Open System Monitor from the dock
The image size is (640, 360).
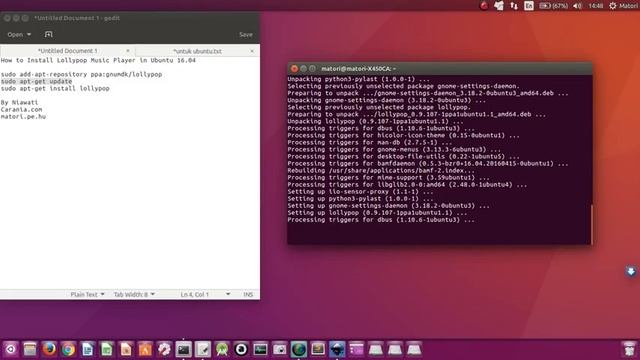pos(260,349)
